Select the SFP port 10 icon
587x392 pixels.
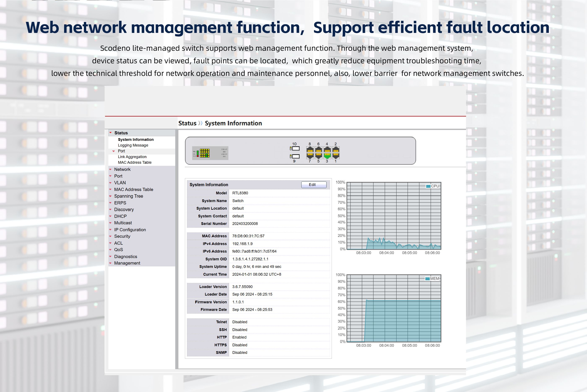pyautogui.click(x=296, y=148)
